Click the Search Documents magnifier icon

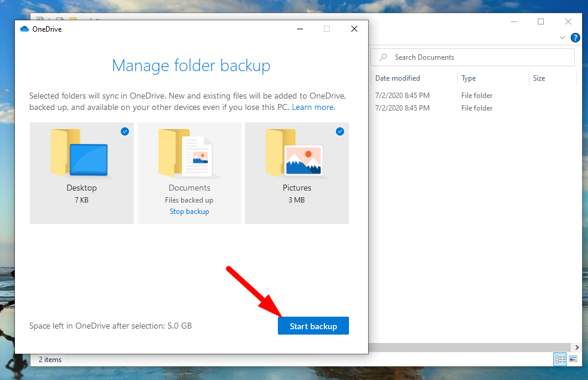(383, 57)
